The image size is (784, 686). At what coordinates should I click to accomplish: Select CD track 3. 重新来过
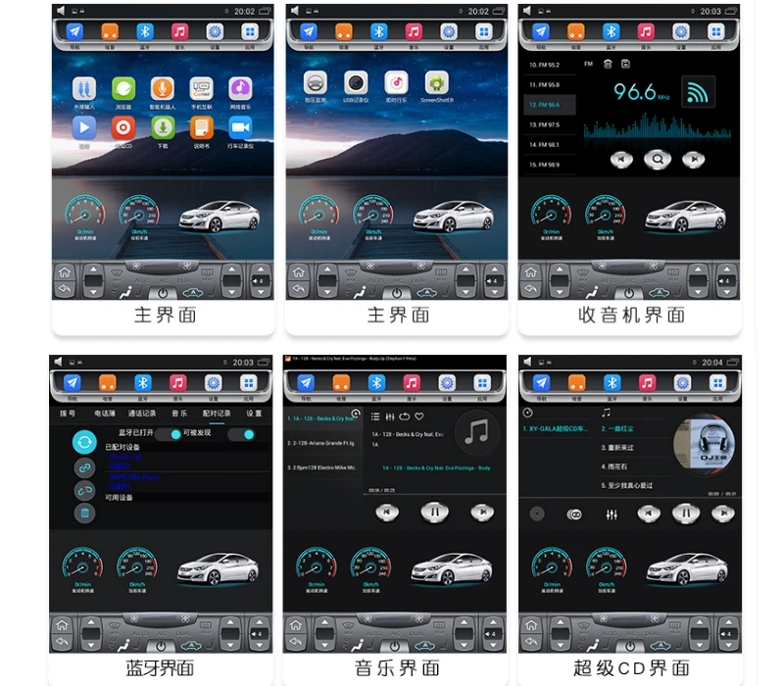[632, 448]
